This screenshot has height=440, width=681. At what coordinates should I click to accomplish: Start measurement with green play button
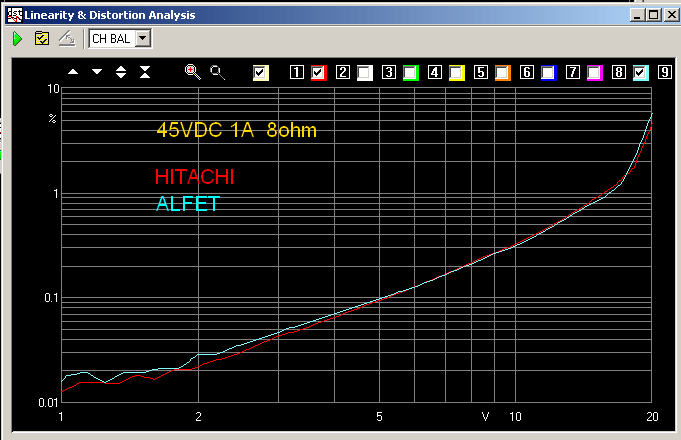17,39
